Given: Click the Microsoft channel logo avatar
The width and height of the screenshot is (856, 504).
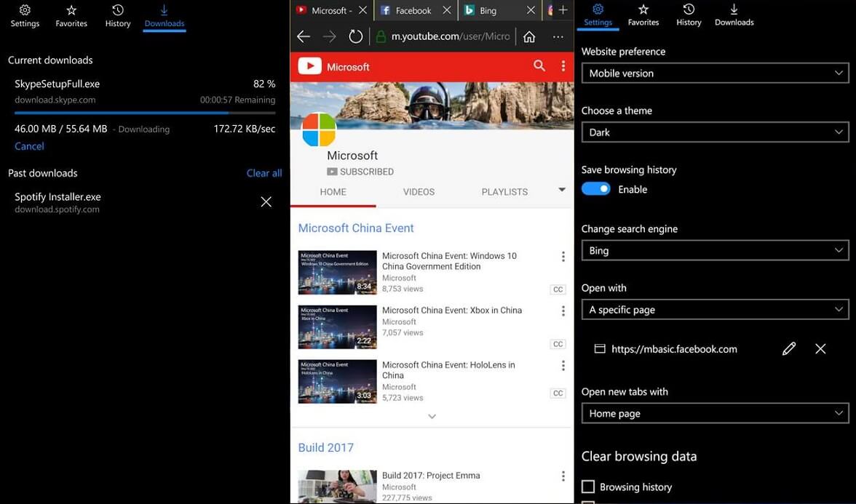Looking at the screenshot, I should [x=319, y=129].
